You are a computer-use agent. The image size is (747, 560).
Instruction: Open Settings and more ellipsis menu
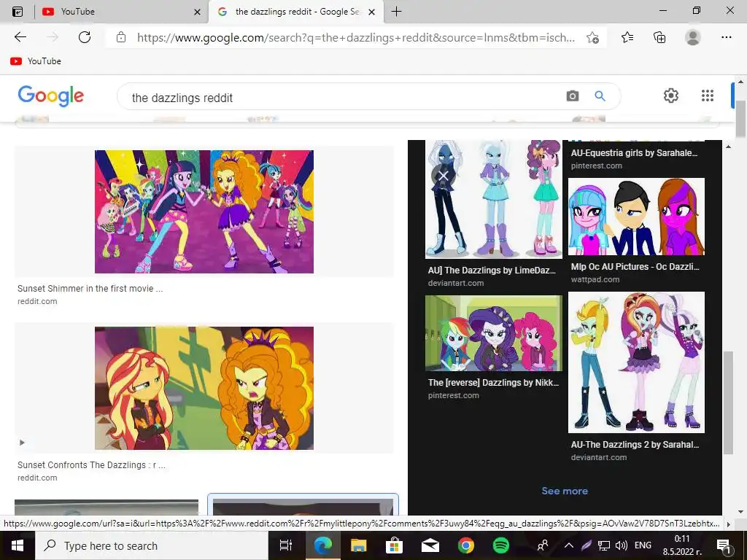726,37
